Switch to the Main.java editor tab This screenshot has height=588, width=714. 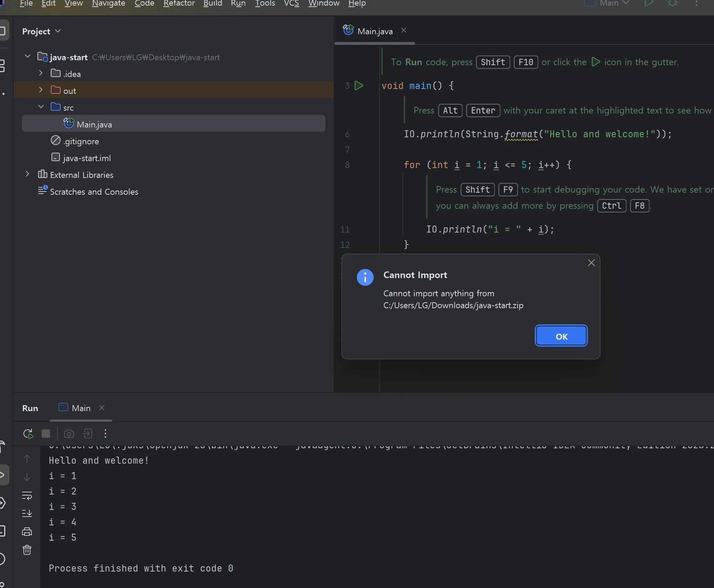click(375, 32)
